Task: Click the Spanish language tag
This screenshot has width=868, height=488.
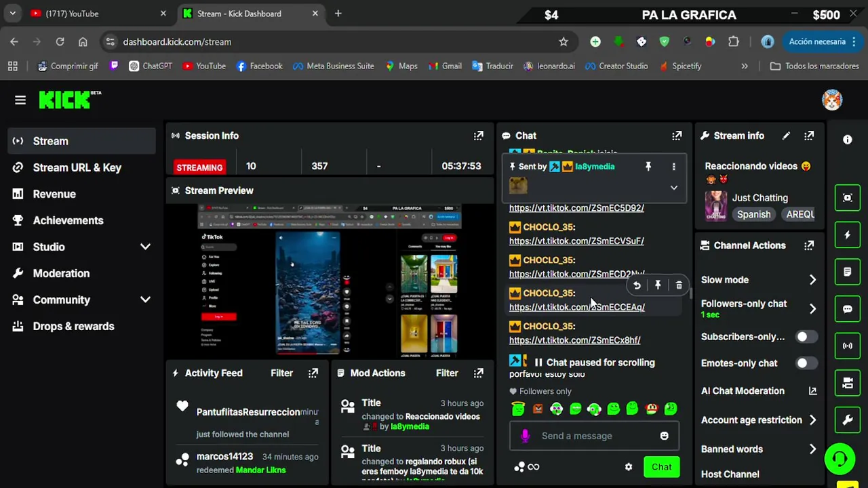Action: 754,214
